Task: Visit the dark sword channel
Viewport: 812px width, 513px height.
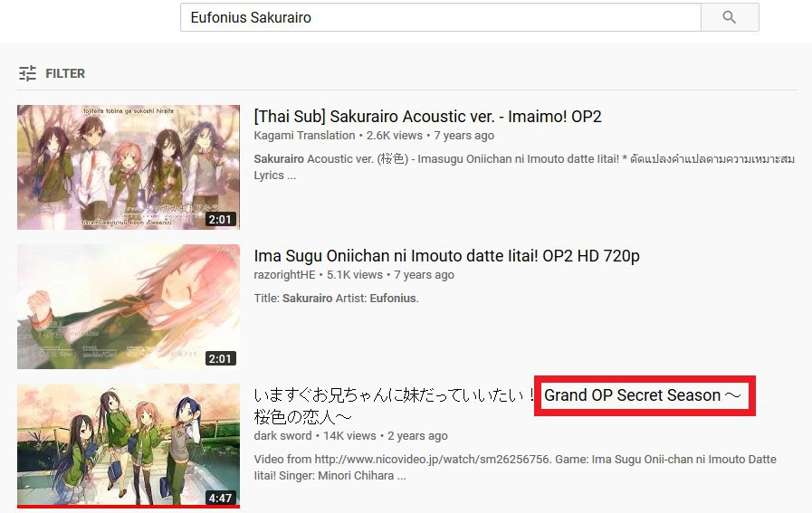Action: 282,436
